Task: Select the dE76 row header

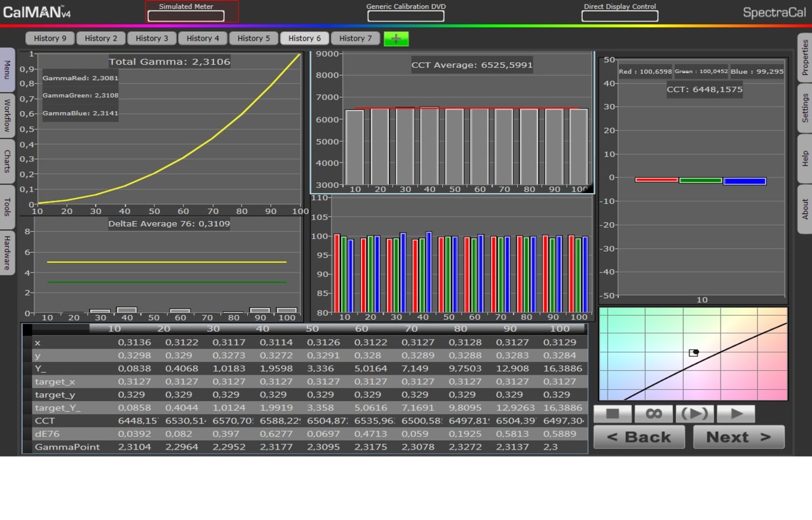Action: click(x=48, y=434)
